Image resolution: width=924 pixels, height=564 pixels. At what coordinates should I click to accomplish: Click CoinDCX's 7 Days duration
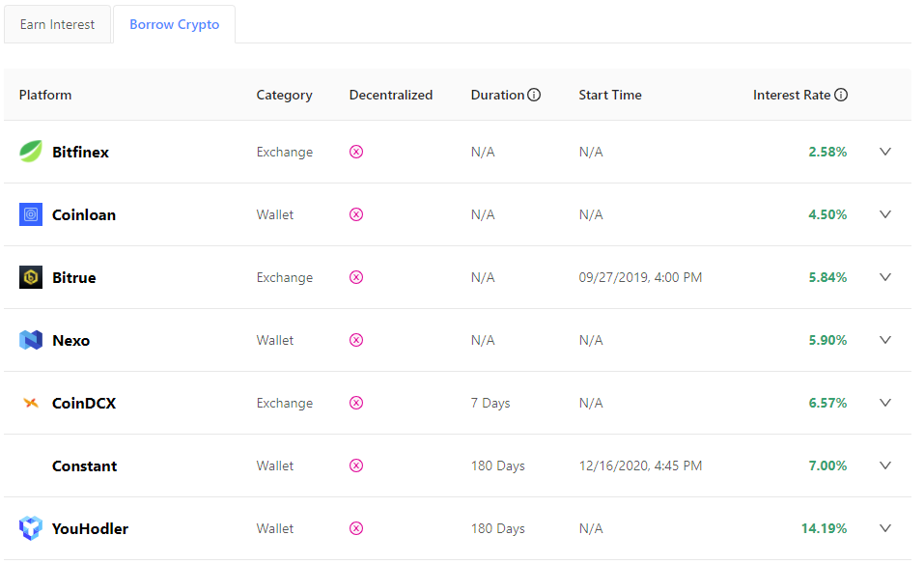pyautogui.click(x=490, y=403)
